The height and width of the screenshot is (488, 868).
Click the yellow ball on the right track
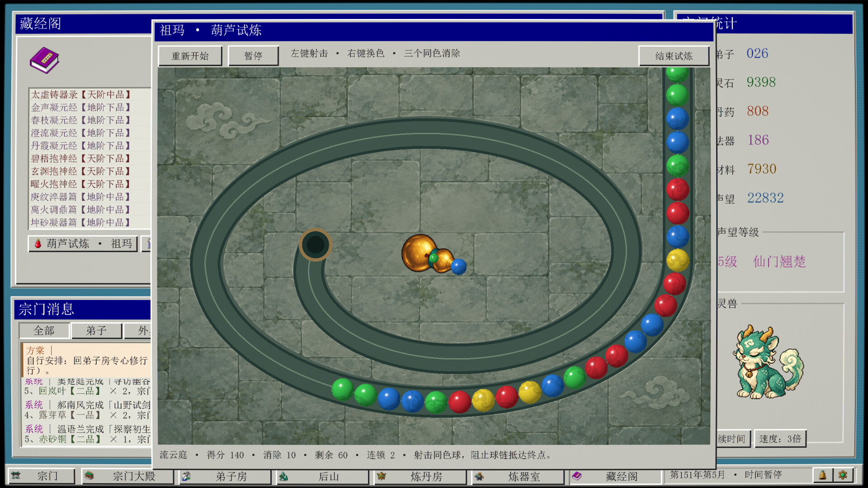[x=677, y=260]
